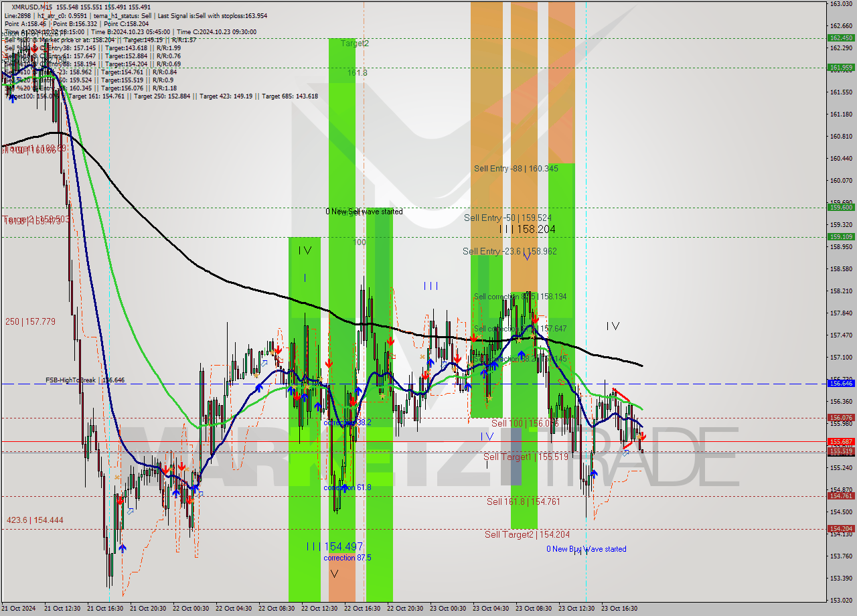Click the 'Sell 100 | 156.076' label
Viewport: 857px width, 616px height.
[525, 424]
